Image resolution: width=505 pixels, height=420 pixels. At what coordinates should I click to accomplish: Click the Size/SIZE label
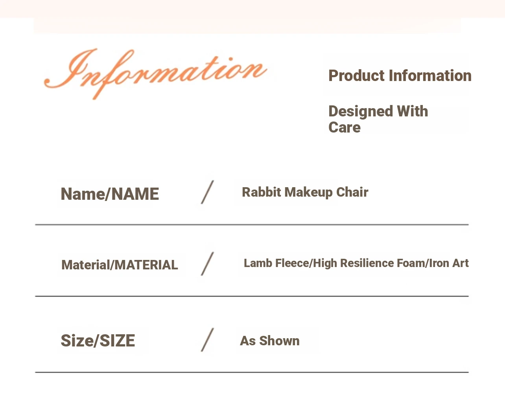[x=98, y=341]
